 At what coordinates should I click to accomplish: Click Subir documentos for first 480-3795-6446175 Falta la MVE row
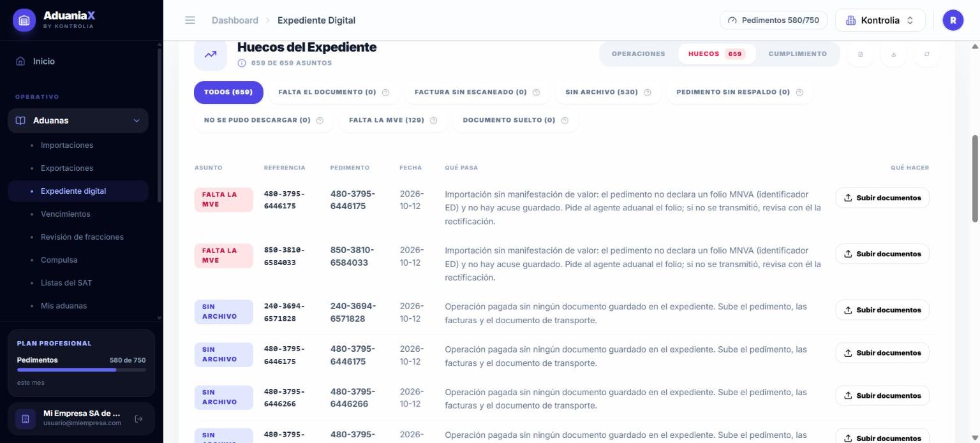click(882, 198)
